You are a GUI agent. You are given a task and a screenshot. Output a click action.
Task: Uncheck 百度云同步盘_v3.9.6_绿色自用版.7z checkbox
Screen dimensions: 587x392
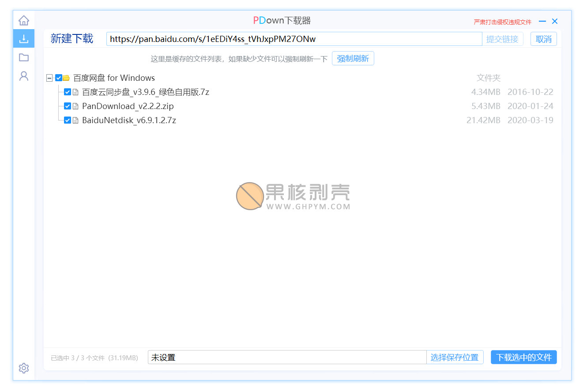point(68,92)
